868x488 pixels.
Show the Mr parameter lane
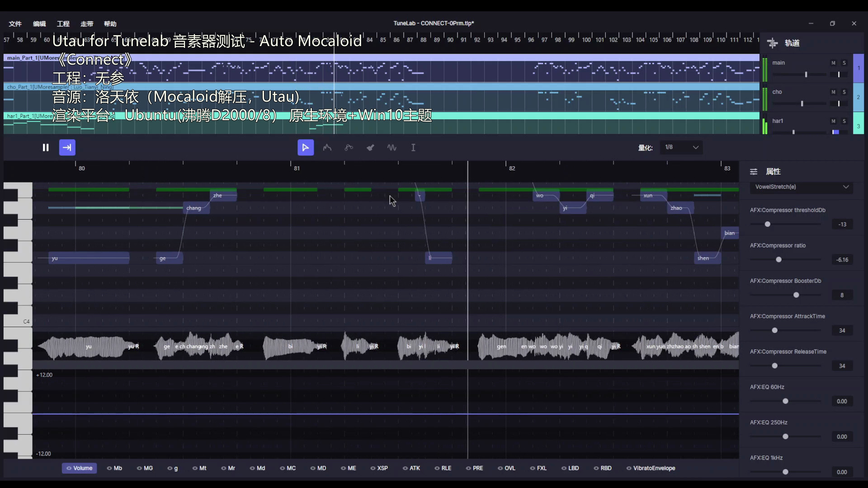point(228,468)
